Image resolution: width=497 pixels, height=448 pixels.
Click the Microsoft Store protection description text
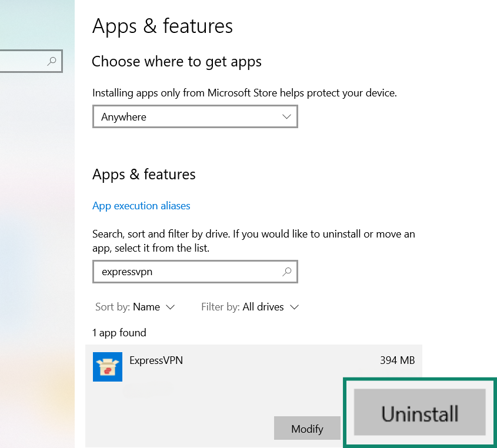click(245, 93)
